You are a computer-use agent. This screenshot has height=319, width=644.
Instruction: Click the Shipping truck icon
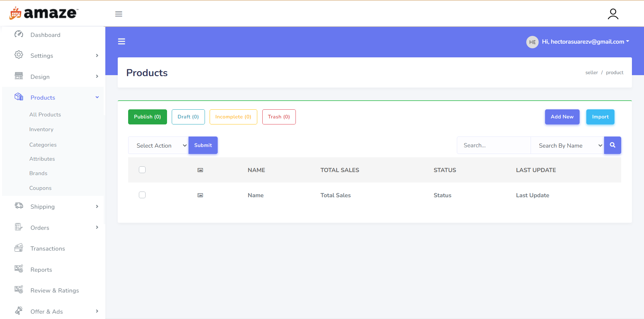[19, 206]
